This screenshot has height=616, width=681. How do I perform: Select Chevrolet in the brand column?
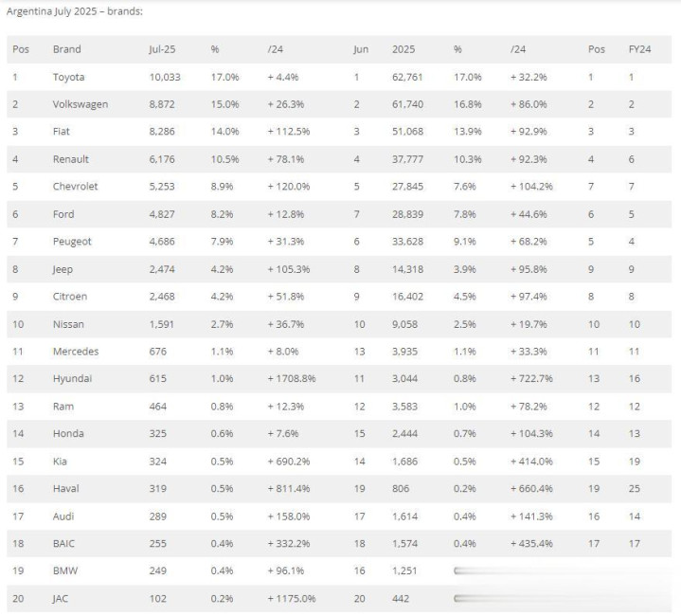[x=75, y=187]
